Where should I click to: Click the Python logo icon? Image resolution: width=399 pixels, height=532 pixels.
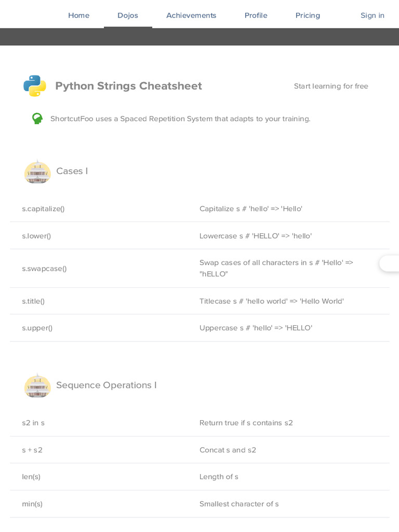35,86
